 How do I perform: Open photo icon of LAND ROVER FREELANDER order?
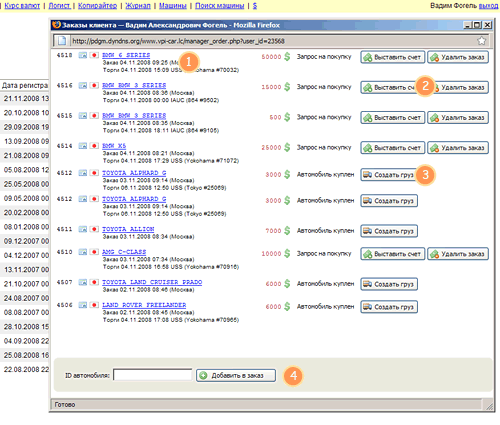pyautogui.click(x=83, y=305)
